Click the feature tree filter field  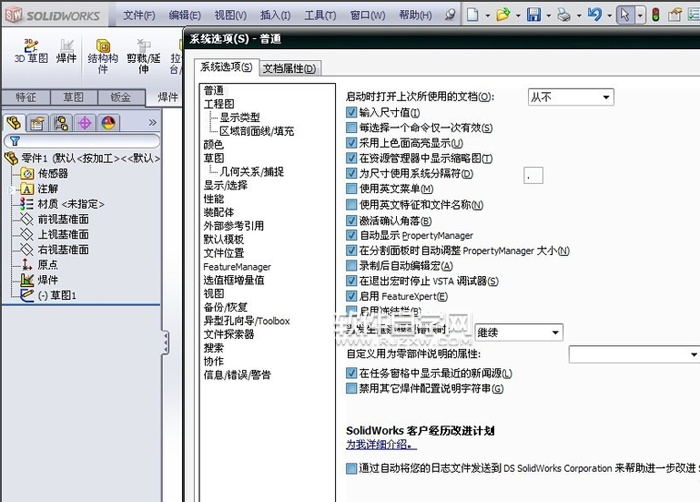[x=82, y=141]
